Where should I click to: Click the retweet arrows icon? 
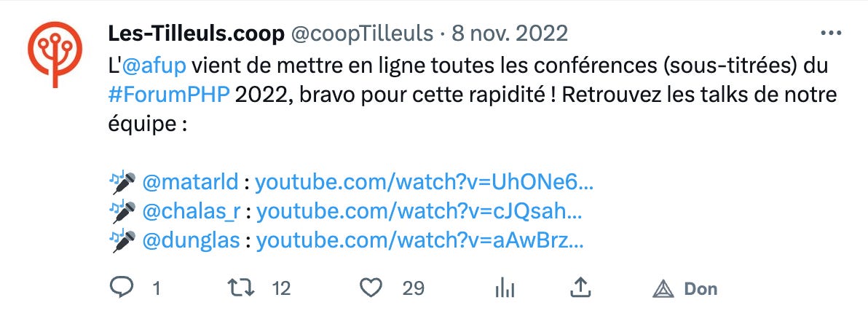click(x=241, y=288)
